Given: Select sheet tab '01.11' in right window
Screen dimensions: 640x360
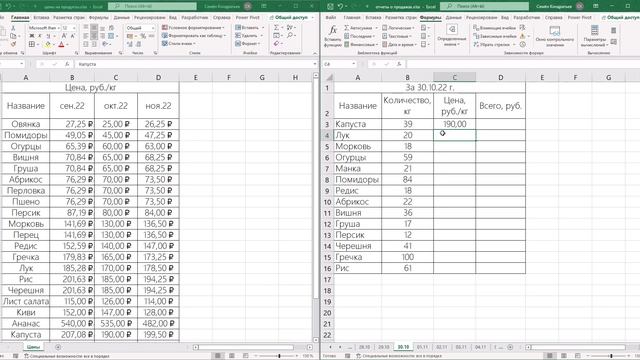Looking at the screenshot, I should 422,347.
